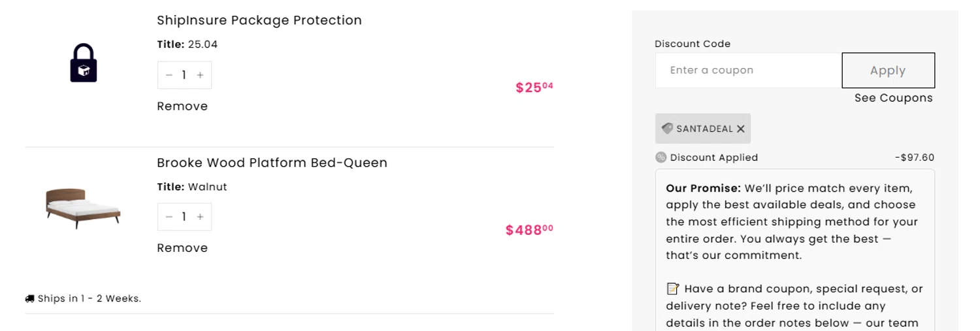
Task: Open ShipInsure Package Protection product title
Action: (259, 20)
